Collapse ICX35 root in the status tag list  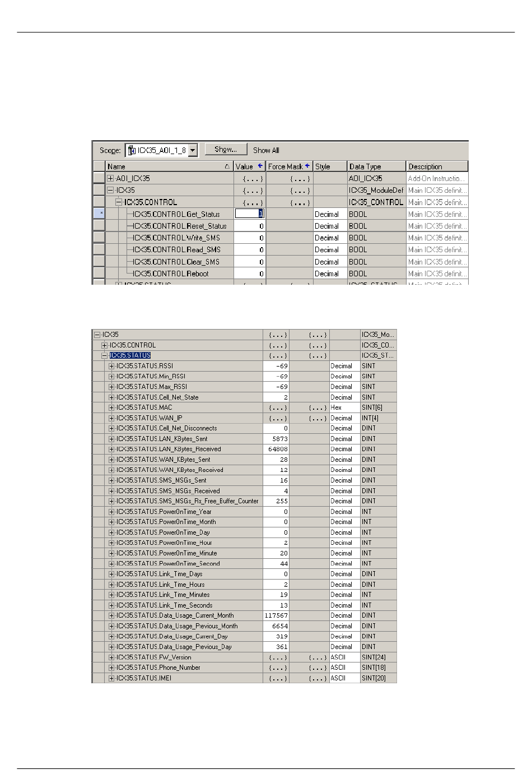[97, 335]
